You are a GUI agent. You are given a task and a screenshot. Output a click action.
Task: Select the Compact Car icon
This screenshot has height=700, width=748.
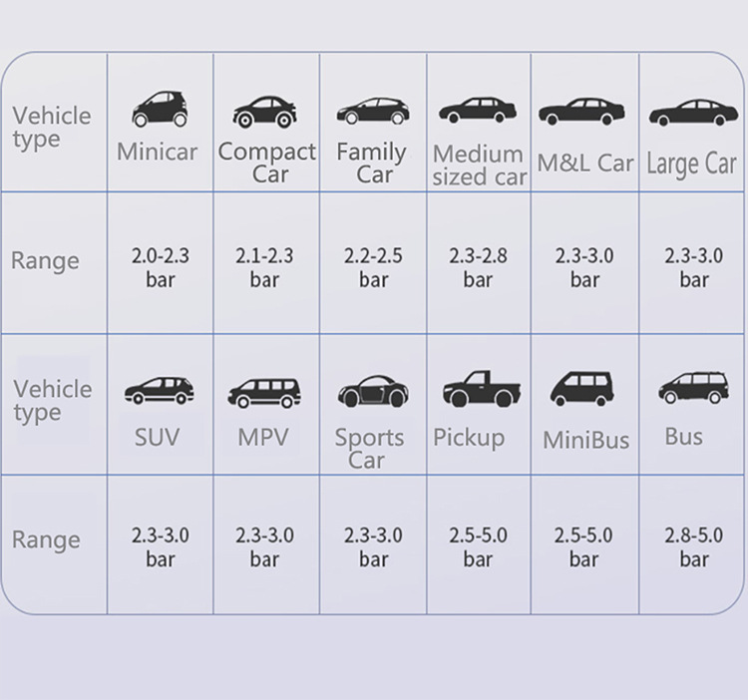(x=263, y=111)
